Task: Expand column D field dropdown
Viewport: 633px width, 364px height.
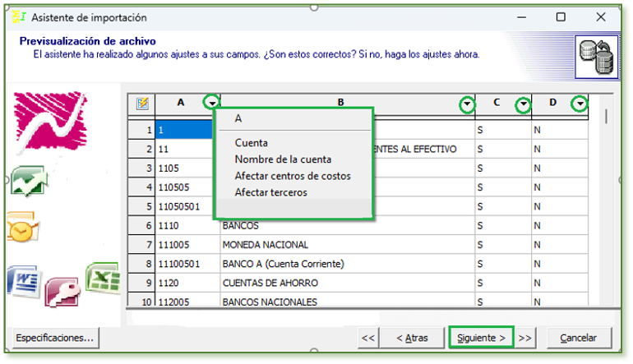Action: coord(580,104)
